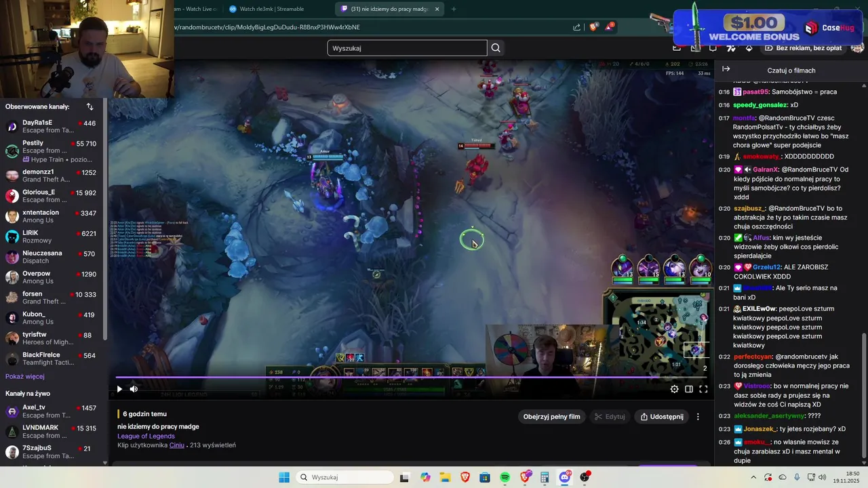868x488 pixels.
Task: Click the share page icon in address bar
Action: [576, 27]
